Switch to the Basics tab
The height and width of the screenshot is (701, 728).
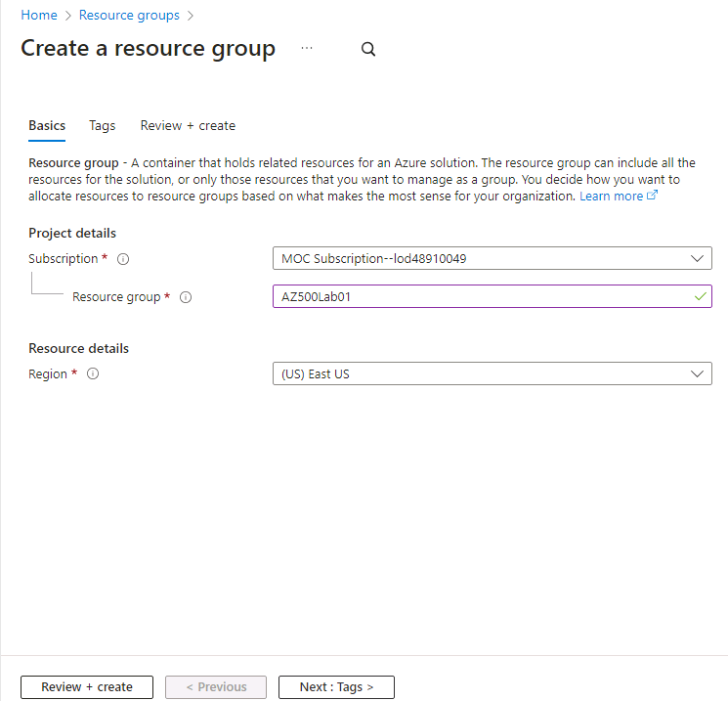pyautogui.click(x=47, y=126)
